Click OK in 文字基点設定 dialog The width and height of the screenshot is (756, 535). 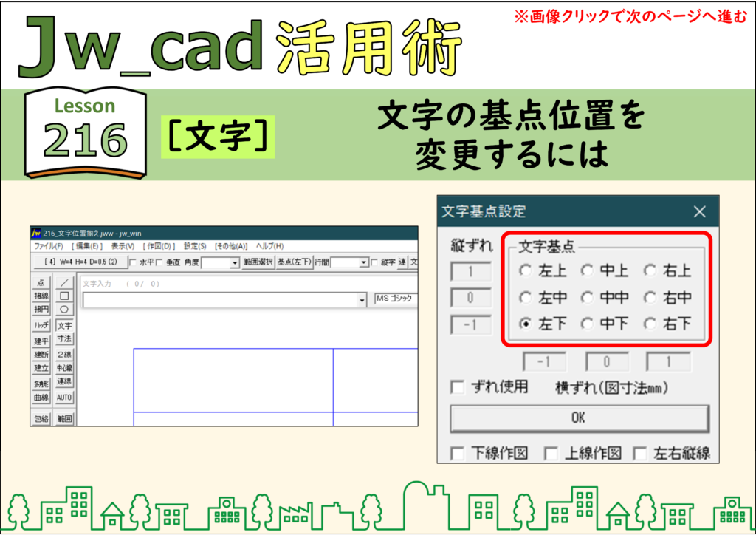[579, 418]
